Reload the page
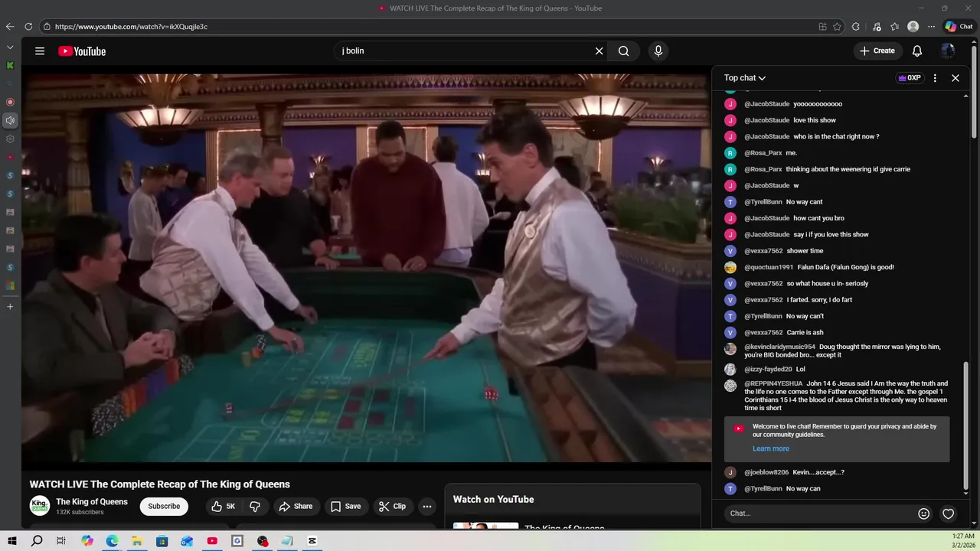 coord(28,27)
